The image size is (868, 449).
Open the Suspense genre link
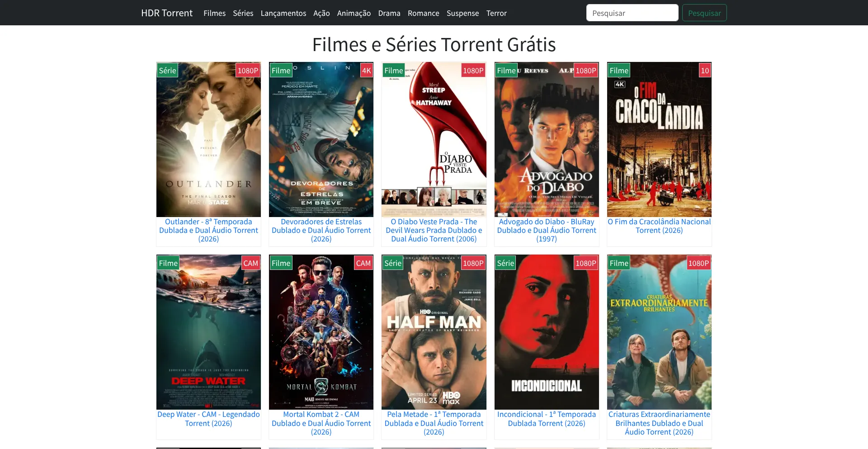(x=463, y=13)
